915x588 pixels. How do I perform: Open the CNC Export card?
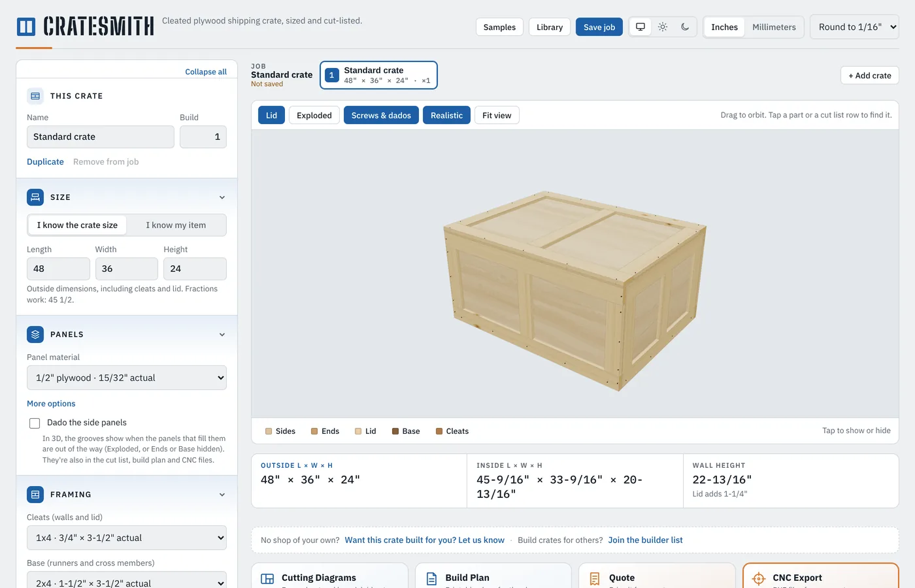821,576
